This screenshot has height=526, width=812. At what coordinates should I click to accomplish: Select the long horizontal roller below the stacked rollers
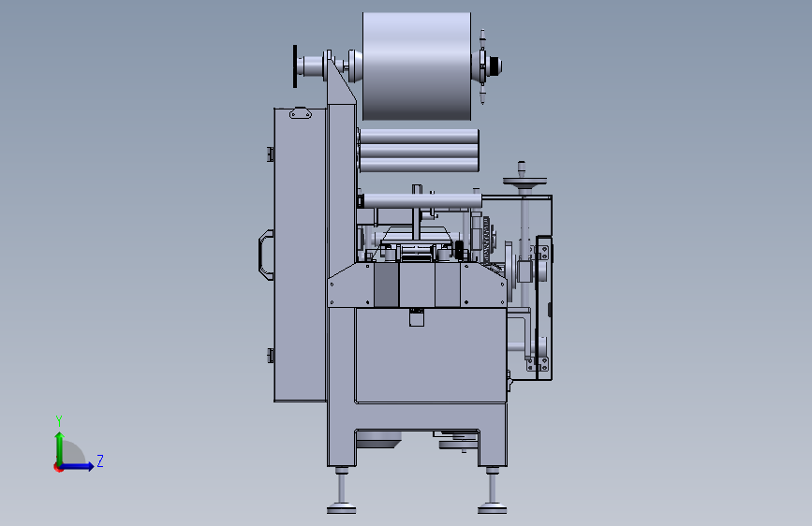point(421,201)
